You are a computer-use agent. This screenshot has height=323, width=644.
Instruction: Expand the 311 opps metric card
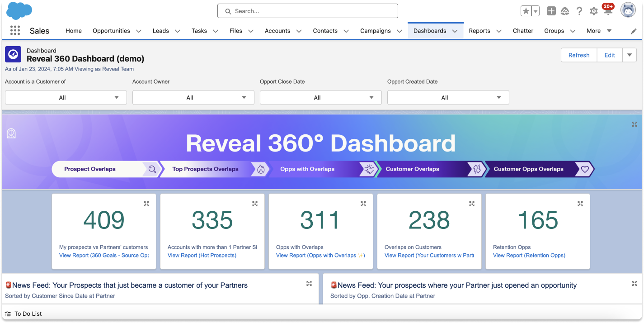(x=363, y=204)
